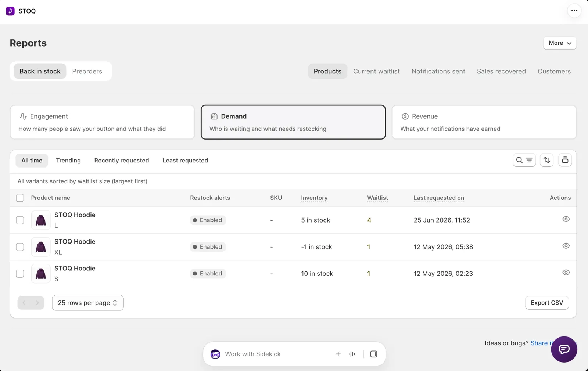The height and width of the screenshot is (371, 588).
Task: View details eye icon for Hoodie XL
Action: pos(566,246)
